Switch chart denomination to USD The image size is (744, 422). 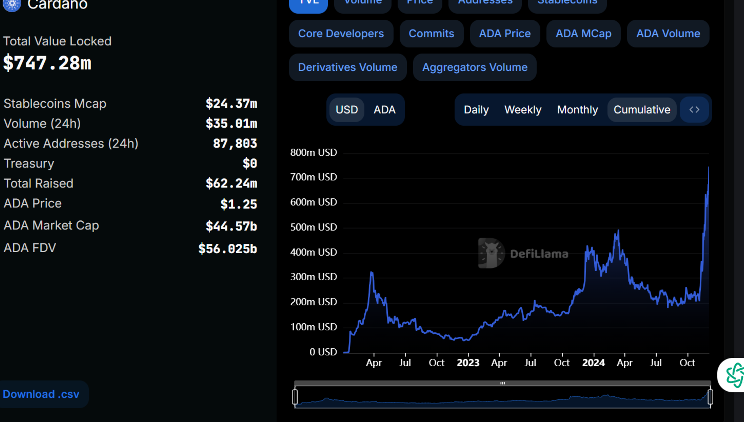click(347, 110)
